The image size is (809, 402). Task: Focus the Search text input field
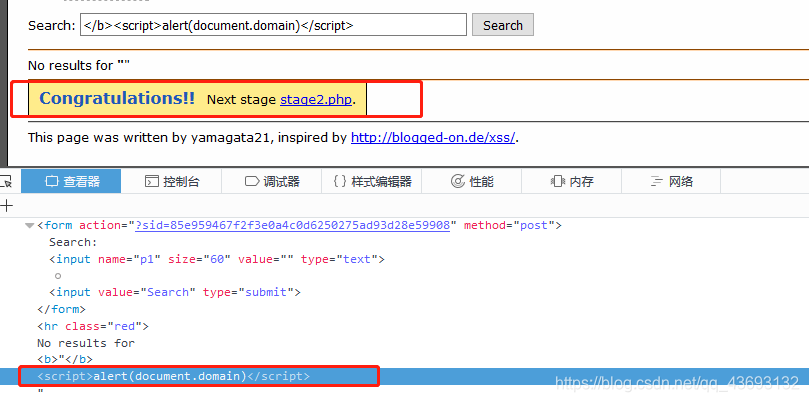[x=273, y=25]
